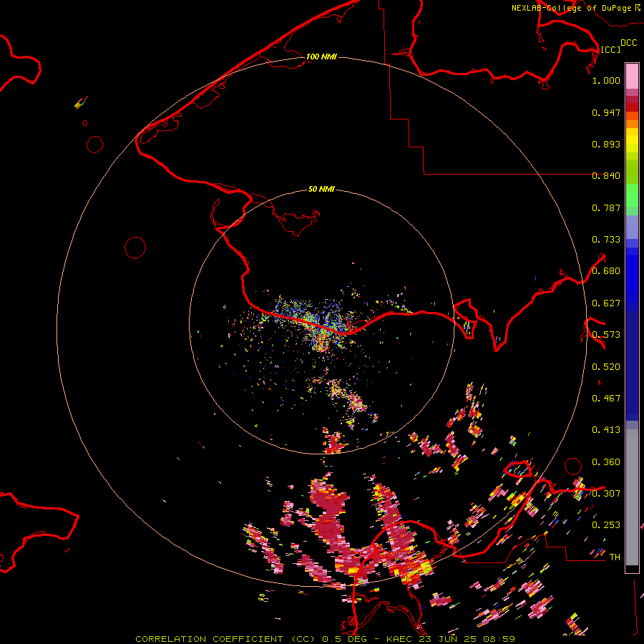Click the 0.840 scale value
Screen dimensions: 644x644
(606, 176)
